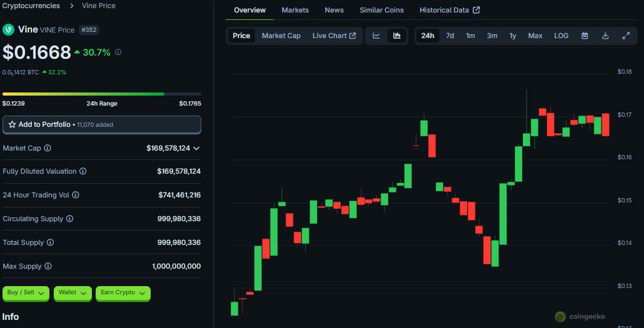The image size is (644, 328).
Task: Click Add to Portfolio button
Action: click(102, 125)
